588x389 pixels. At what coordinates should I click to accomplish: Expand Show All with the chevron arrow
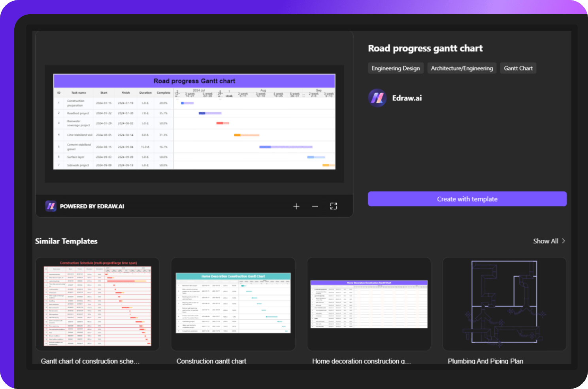(563, 241)
